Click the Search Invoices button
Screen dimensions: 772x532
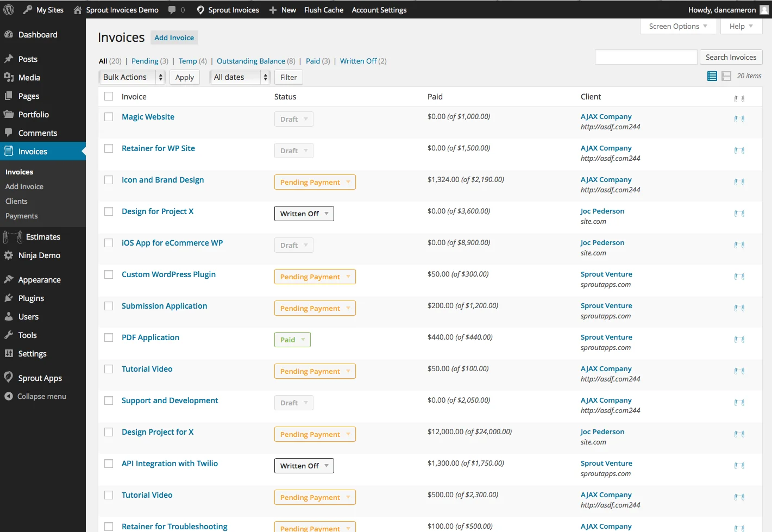(x=731, y=57)
